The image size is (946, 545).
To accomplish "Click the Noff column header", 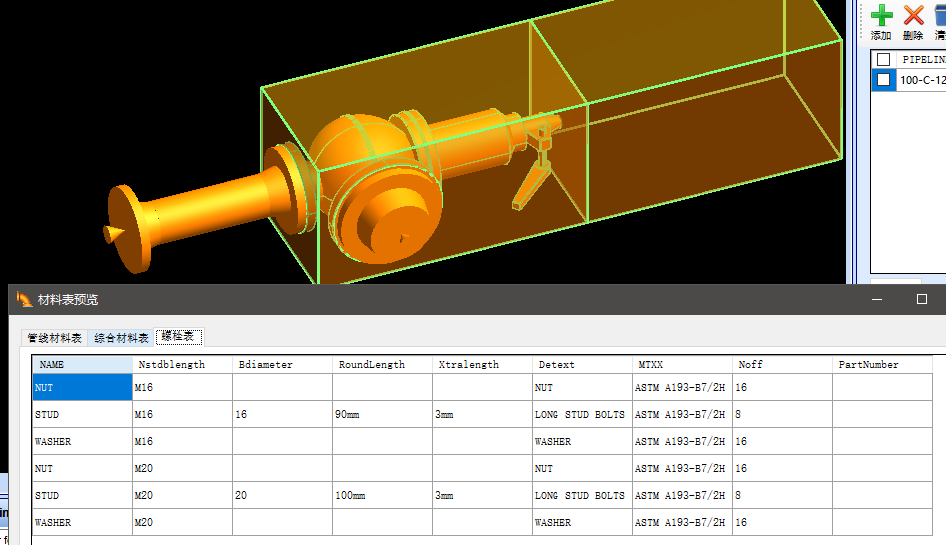I will 783,365.
